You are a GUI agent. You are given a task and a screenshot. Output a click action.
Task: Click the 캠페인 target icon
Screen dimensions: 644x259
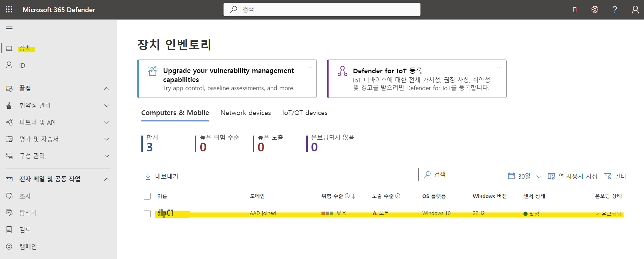[x=9, y=247]
